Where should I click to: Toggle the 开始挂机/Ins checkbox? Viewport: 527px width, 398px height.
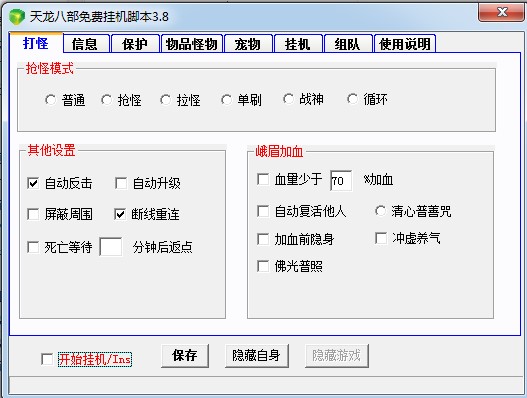tap(47, 359)
